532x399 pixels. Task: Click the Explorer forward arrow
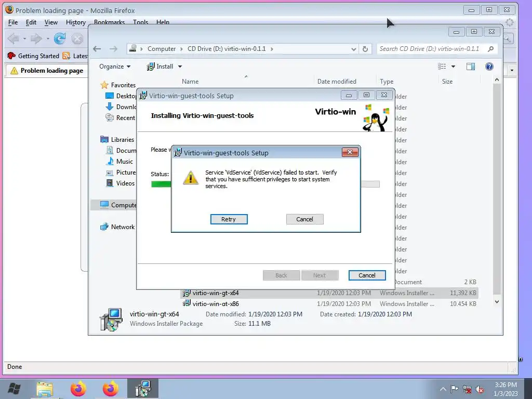pyautogui.click(x=113, y=49)
